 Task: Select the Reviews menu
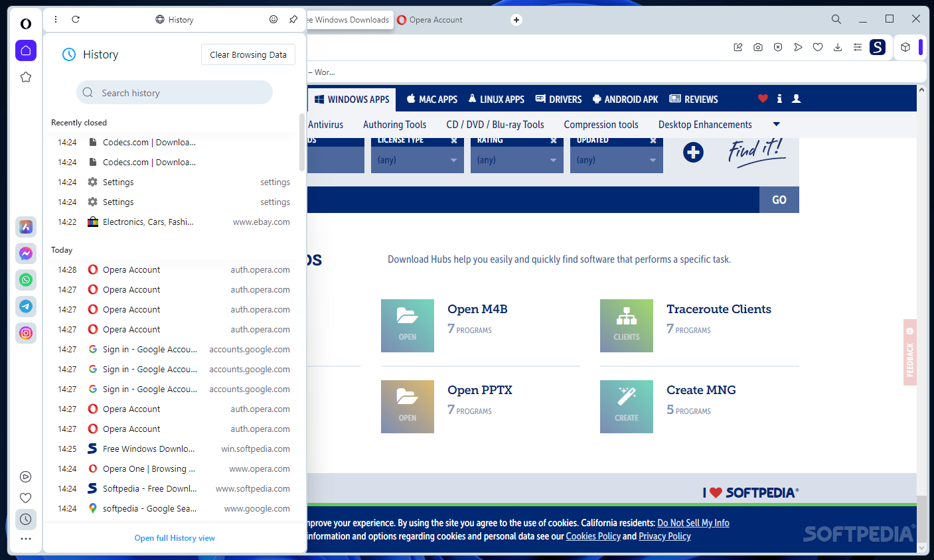tap(694, 100)
